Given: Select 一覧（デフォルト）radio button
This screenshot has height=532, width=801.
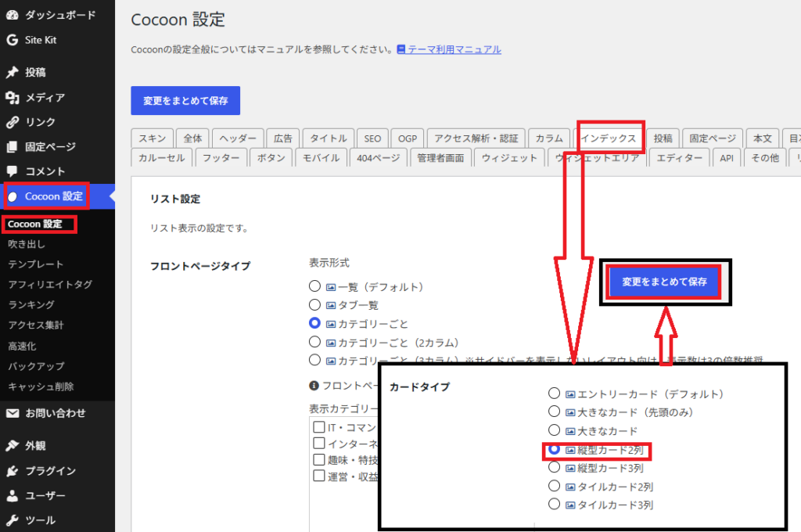Looking at the screenshot, I should click(x=314, y=286).
